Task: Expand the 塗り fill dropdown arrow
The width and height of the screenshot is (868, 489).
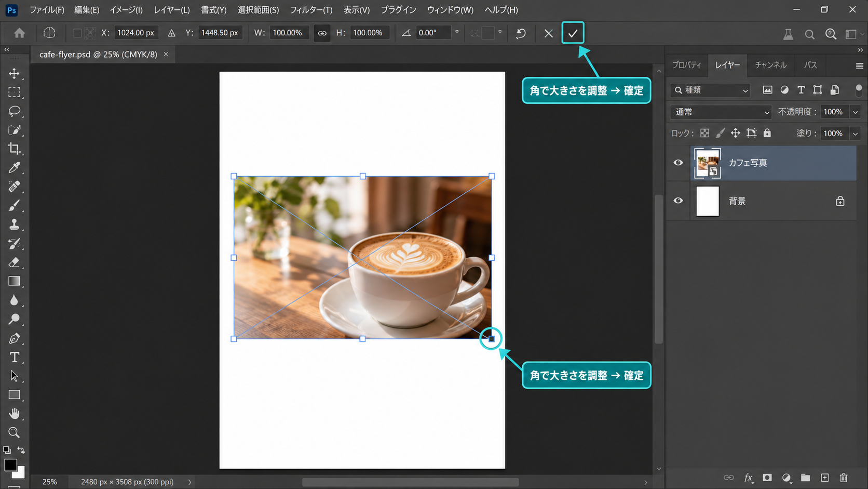Action: pyautogui.click(x=855, y=134)
